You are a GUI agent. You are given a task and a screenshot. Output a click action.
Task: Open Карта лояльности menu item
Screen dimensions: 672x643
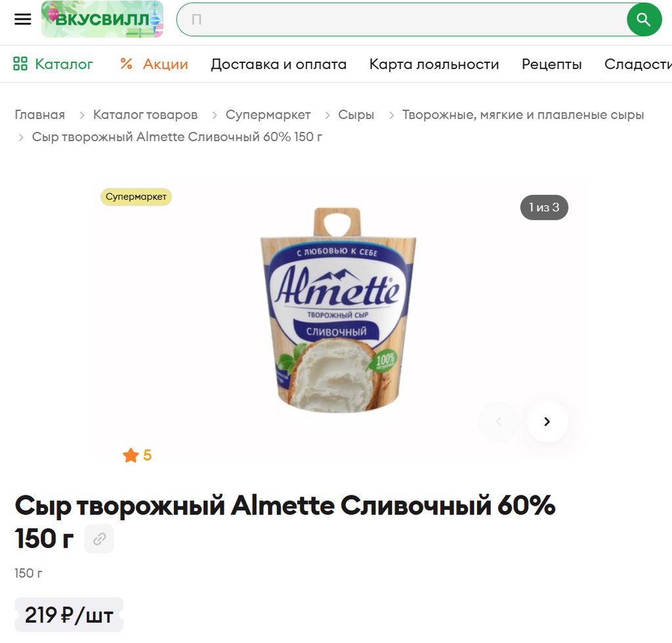pos(434,64)
